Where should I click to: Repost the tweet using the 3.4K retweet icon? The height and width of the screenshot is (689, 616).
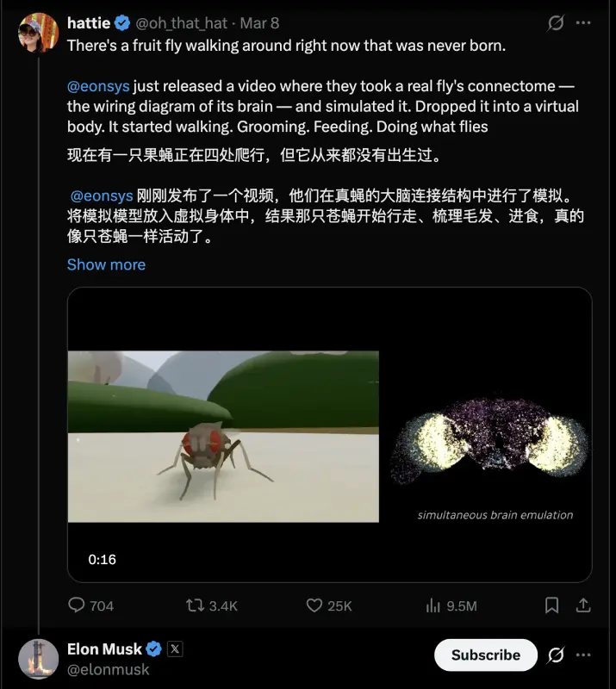[x=195, y=605]
